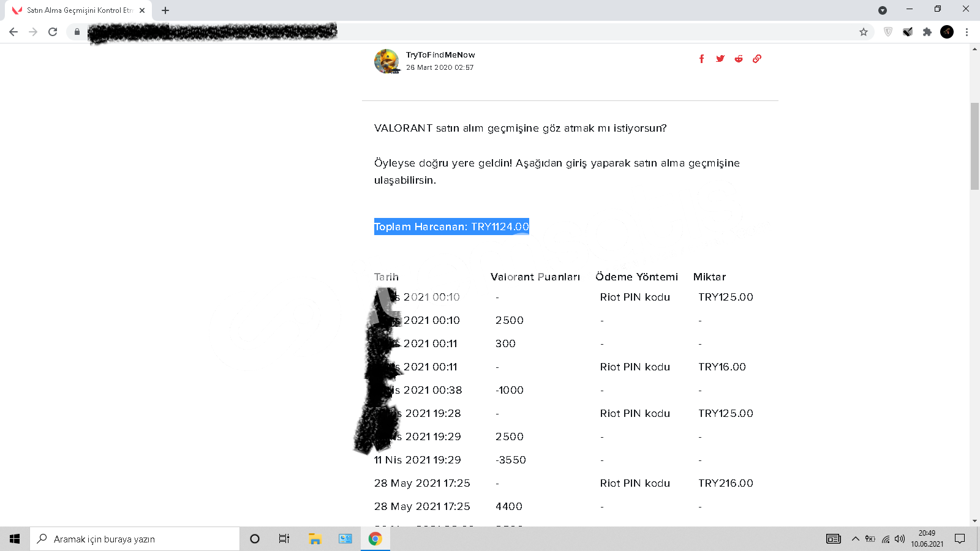Go back to the previous page

[x=13, y=32]
